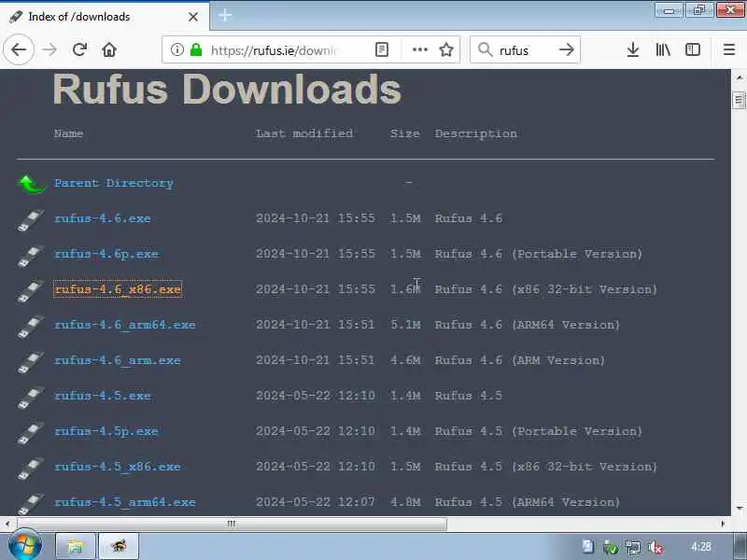Click the green Parent Directory arrow icon
Image resolution: width=747 pixels, height=560 pixels.
coord(31,184)
